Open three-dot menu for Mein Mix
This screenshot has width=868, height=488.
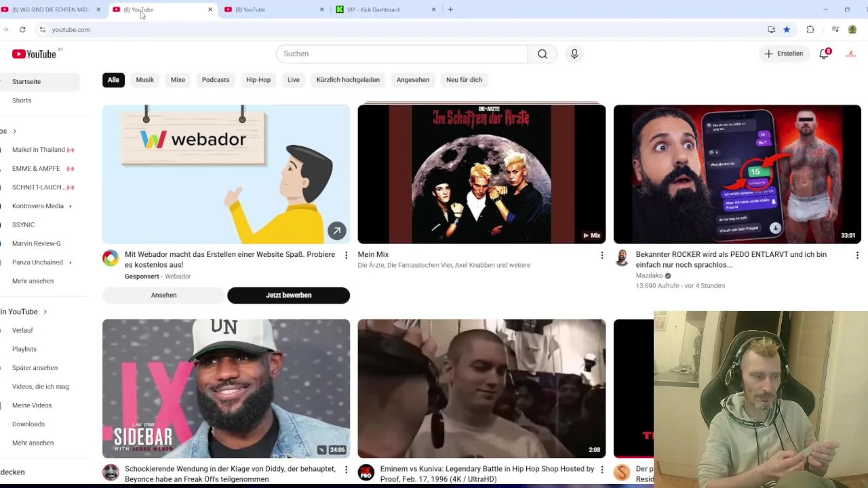tap(601, 256)
